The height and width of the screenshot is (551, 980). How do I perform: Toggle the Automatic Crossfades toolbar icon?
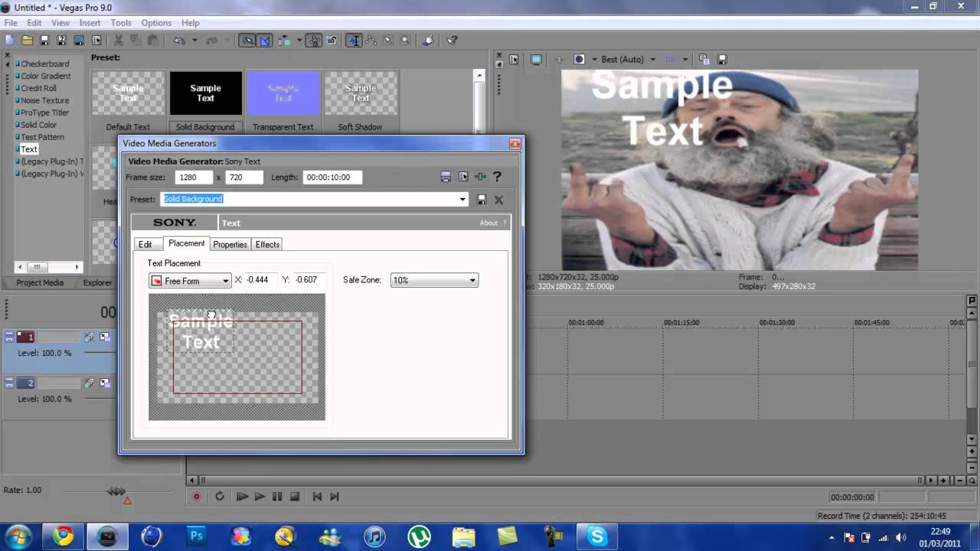click(x=264, y=40)
